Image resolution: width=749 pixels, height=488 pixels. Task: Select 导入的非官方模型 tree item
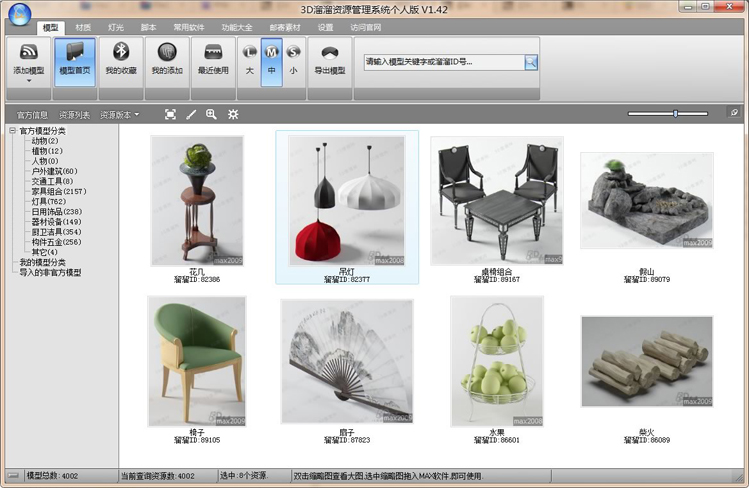click(x=50, y=273)
